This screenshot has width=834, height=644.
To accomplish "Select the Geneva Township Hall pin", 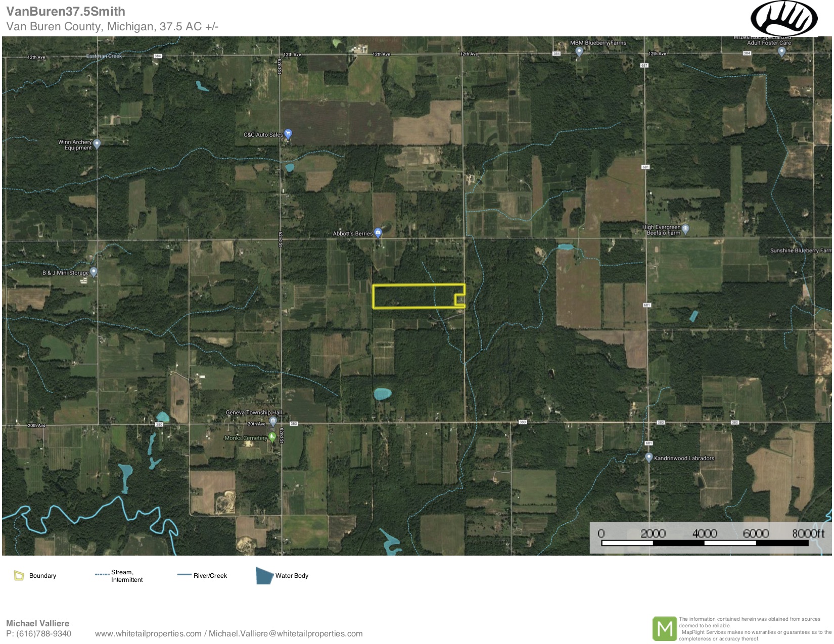I will 273,421.
